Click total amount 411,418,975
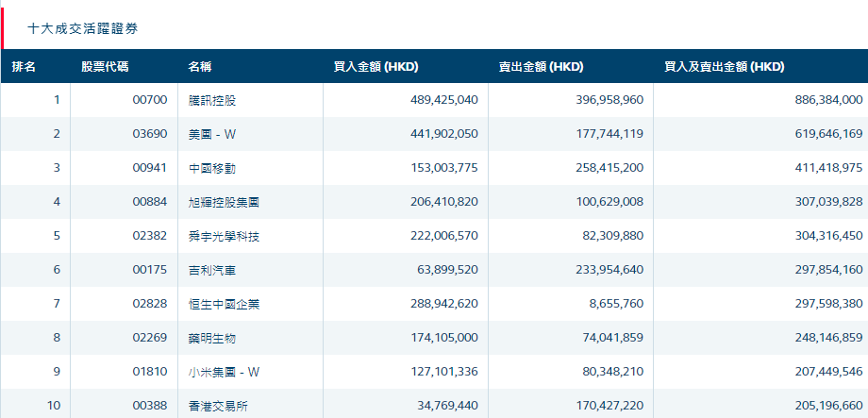Screen dimensions: 868x418 tap(828, 168)
